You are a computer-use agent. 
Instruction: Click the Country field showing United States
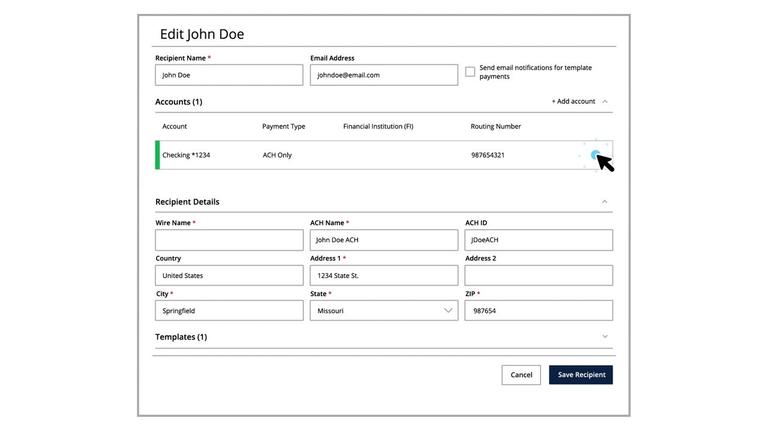click(229, 275)
